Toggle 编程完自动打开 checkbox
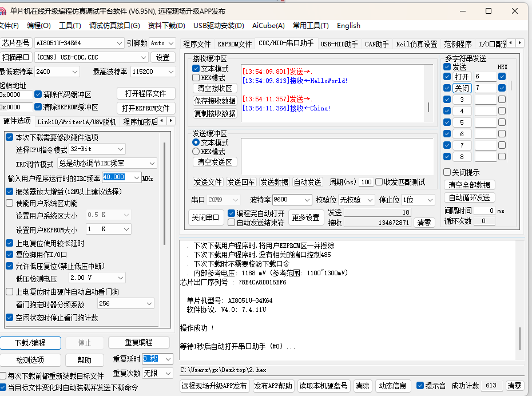The width and height of the screenshot is (532, 396). (232, 213)
